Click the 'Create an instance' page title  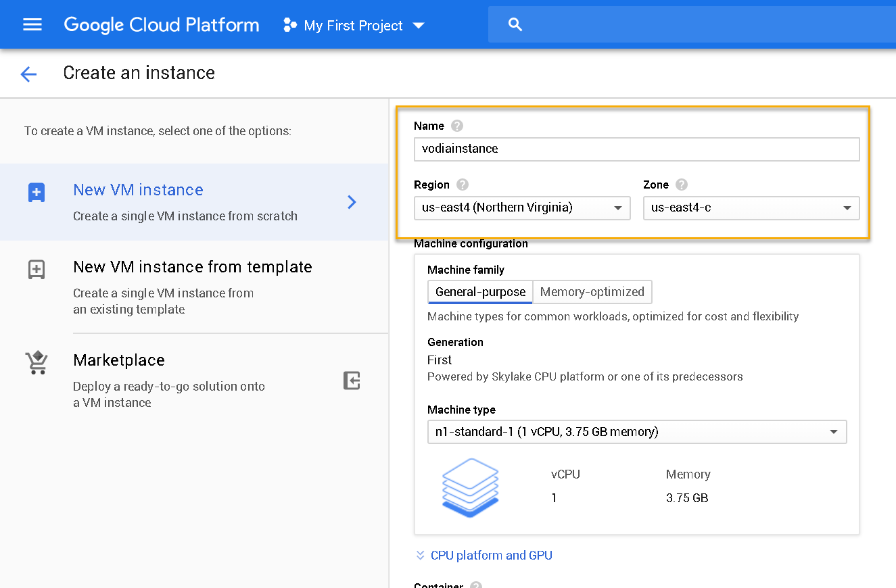(x=139, y=73)
